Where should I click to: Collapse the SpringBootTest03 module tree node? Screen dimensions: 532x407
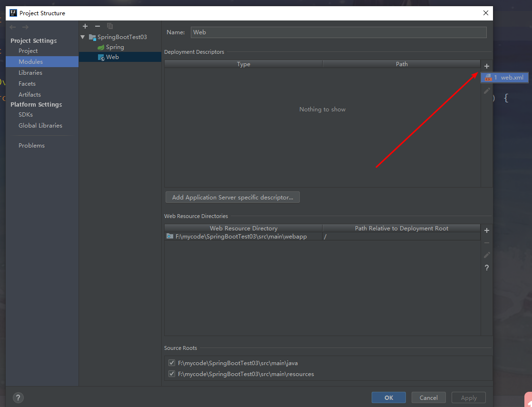point(83,37)
